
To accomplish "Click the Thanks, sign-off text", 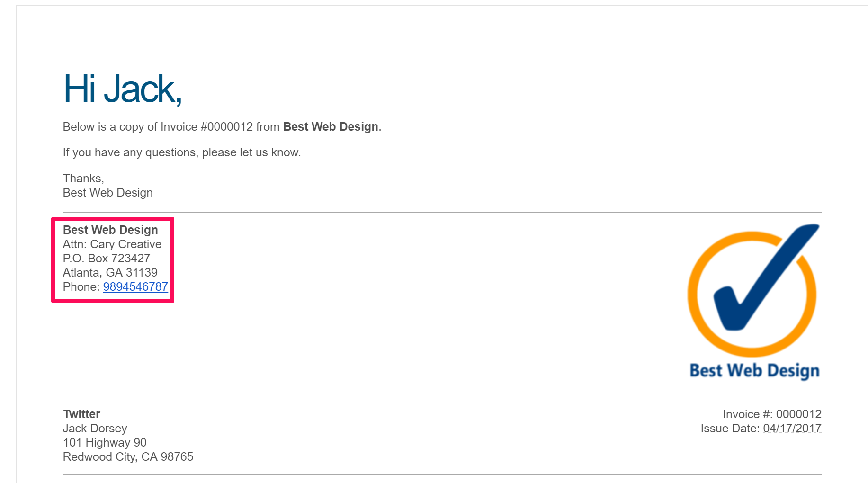I will [x=83, y=179].
